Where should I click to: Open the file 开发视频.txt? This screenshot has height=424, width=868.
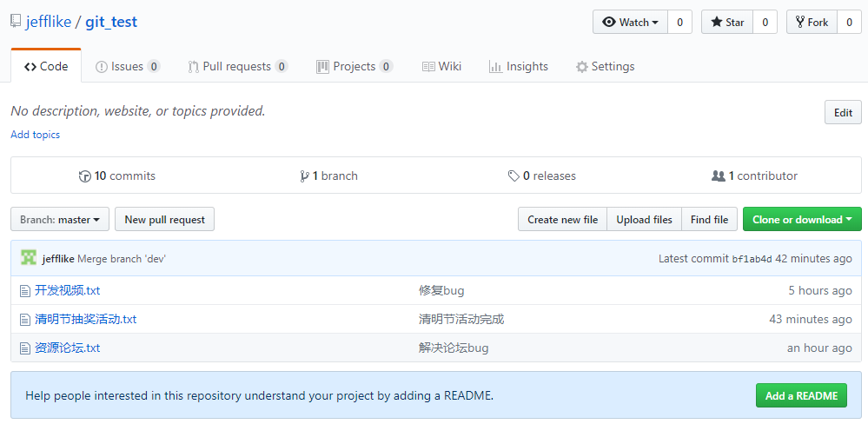(x=68, y=290)
